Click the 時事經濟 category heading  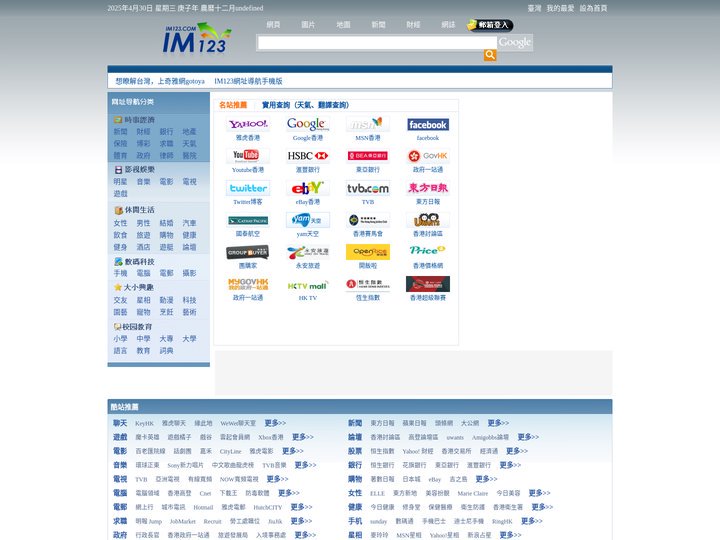tap(140, 119)
